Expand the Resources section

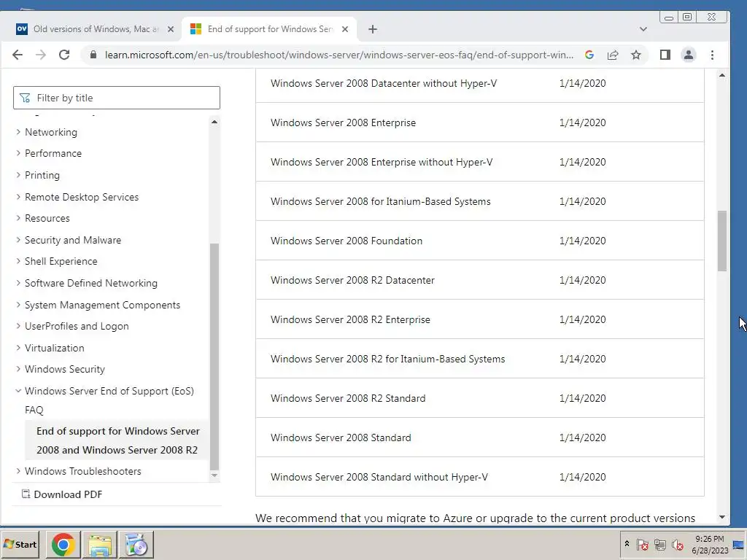(x=18, y=218)
